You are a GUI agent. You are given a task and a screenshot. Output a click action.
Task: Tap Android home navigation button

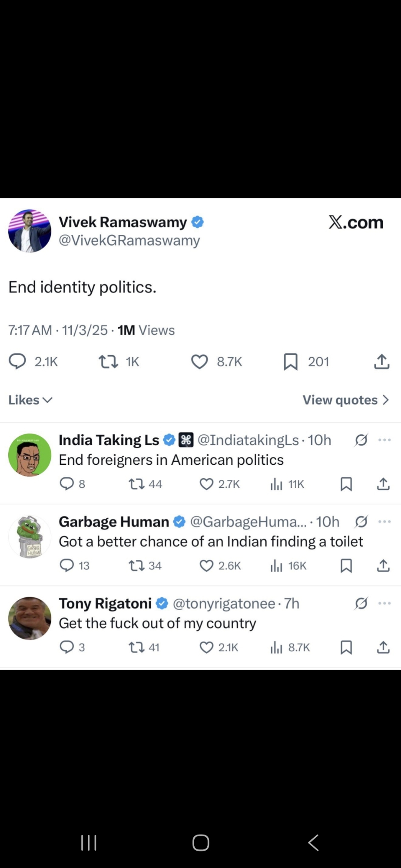201,842
